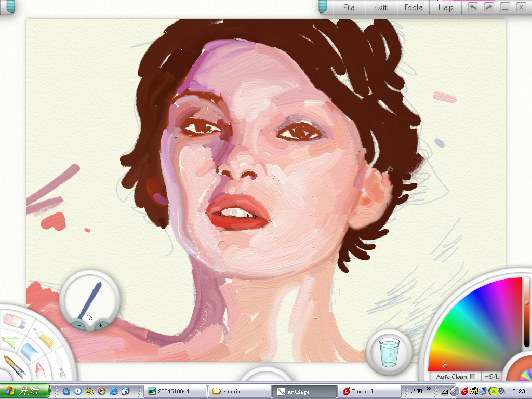
Task: Close the ArtRage window
Action: pos(521,7)
